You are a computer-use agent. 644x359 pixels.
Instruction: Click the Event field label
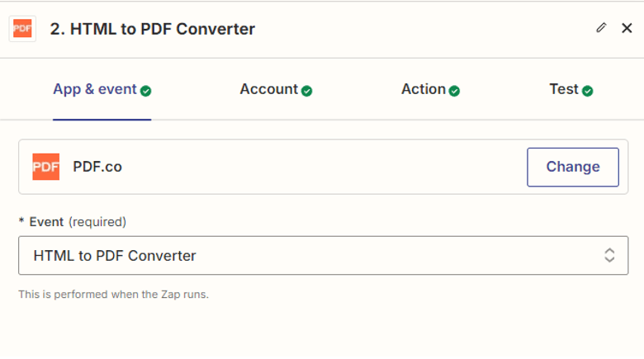tap(46, 221)
